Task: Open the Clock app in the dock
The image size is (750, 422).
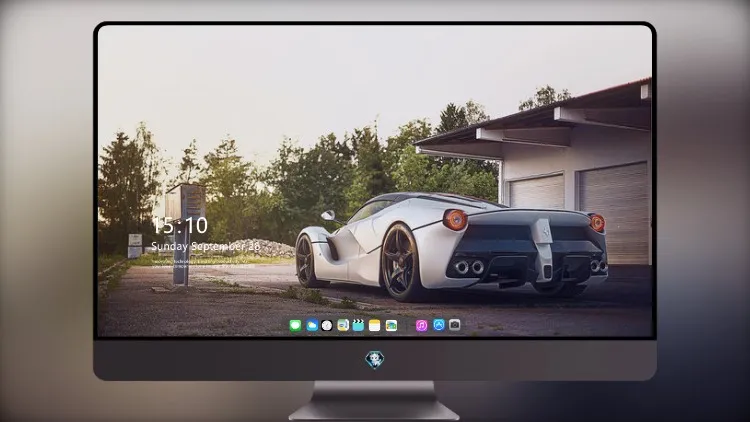Action: (327, 326)
